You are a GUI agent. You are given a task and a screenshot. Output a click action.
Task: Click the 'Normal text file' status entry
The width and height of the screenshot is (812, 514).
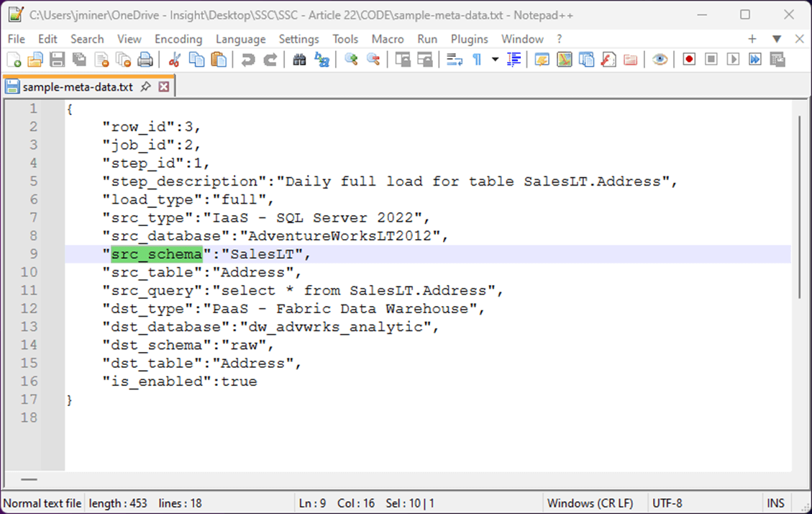coord(42,503)
